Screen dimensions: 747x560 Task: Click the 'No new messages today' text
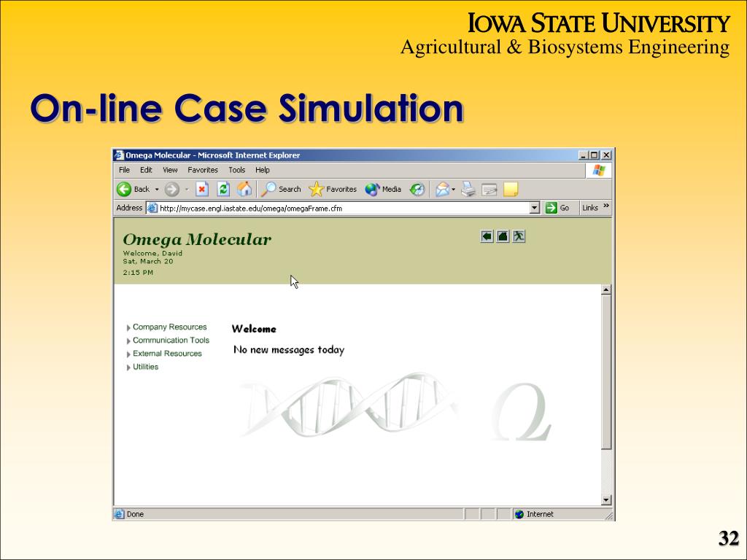(x=289, y=350)
